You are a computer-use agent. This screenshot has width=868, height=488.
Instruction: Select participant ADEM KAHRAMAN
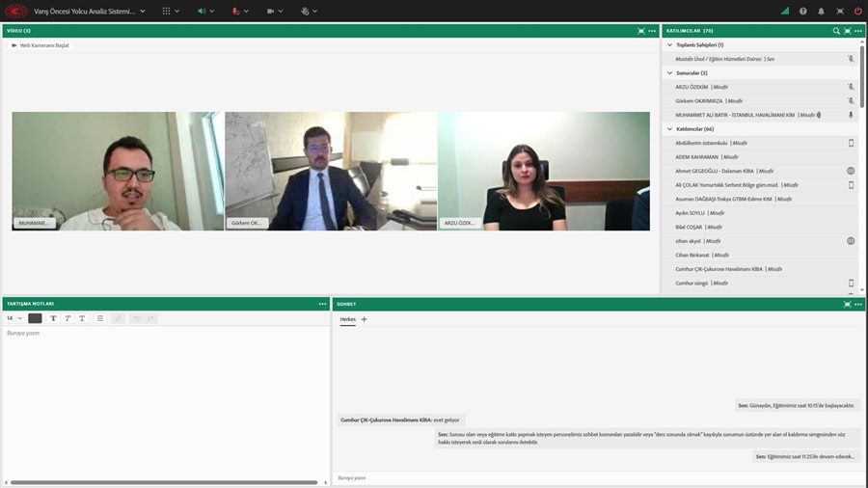pos(760,157)
